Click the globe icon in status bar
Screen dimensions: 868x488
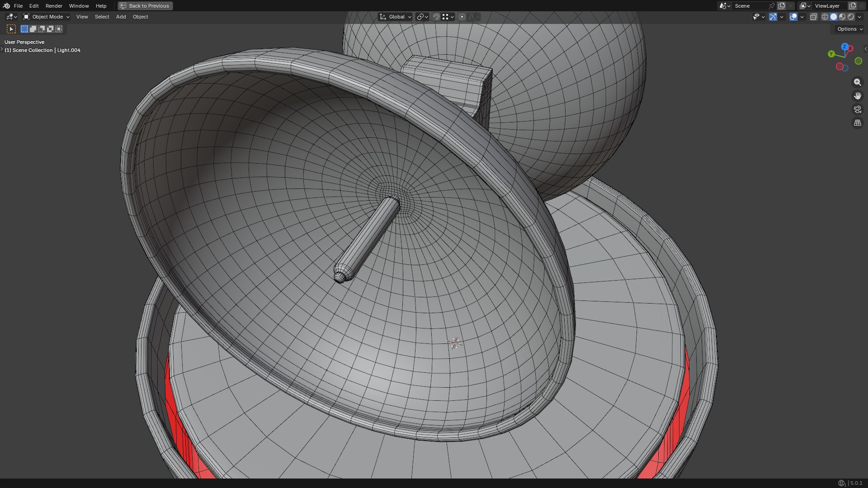click(841, 483)
